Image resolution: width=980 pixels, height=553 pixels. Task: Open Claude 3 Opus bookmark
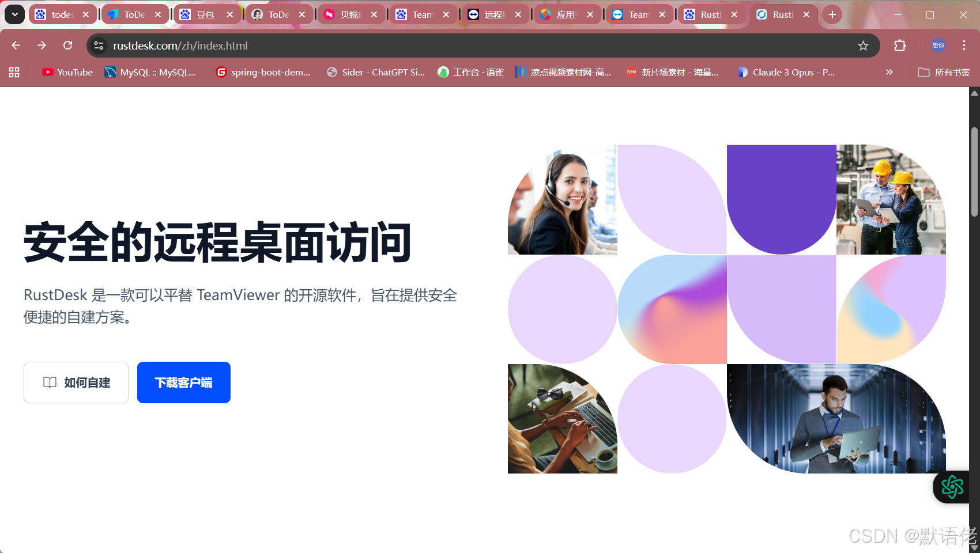pos(786,72)
